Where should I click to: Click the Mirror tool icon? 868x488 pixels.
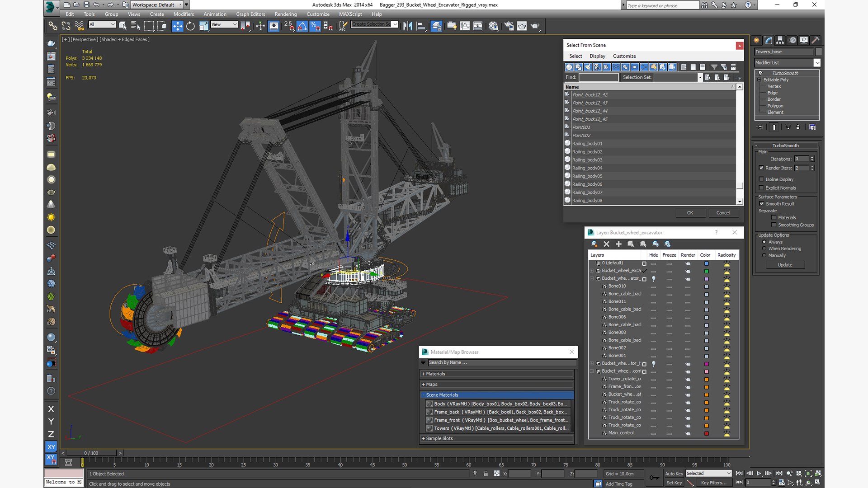[407, 26]
